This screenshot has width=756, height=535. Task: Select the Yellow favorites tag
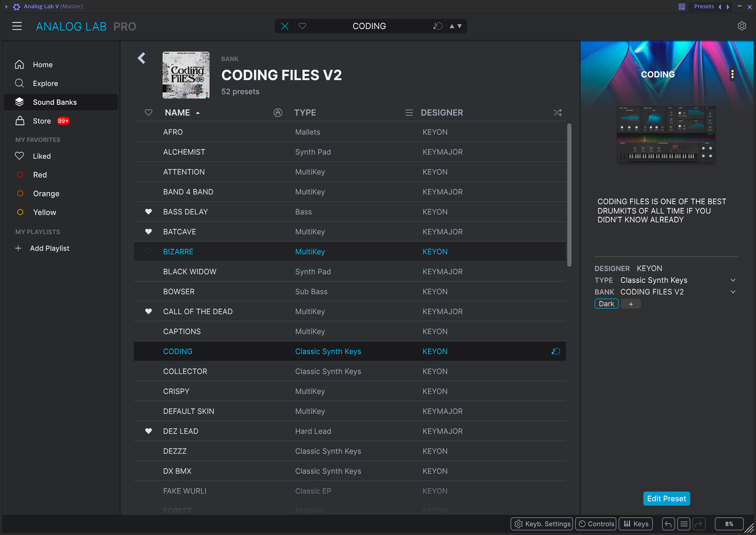[x=61, y=212]
